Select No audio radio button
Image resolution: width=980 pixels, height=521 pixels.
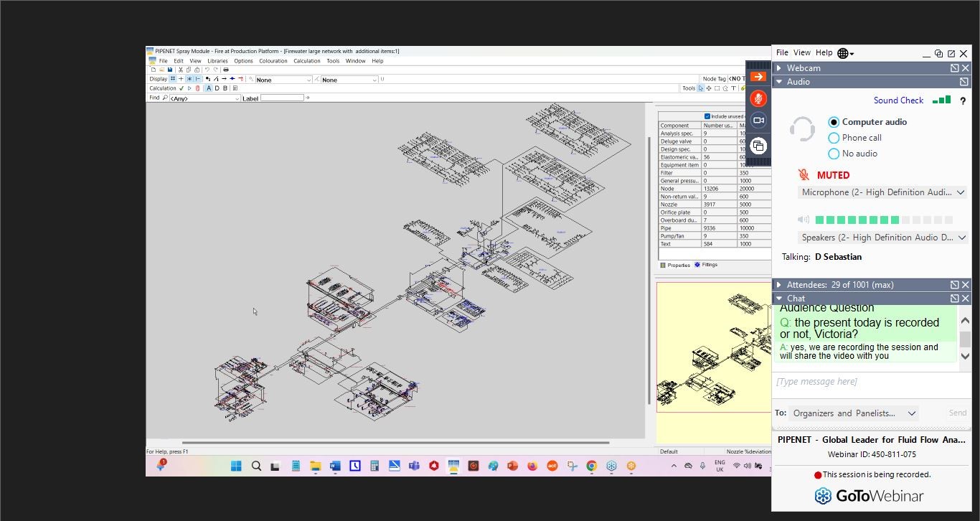(x=834, y=154)
